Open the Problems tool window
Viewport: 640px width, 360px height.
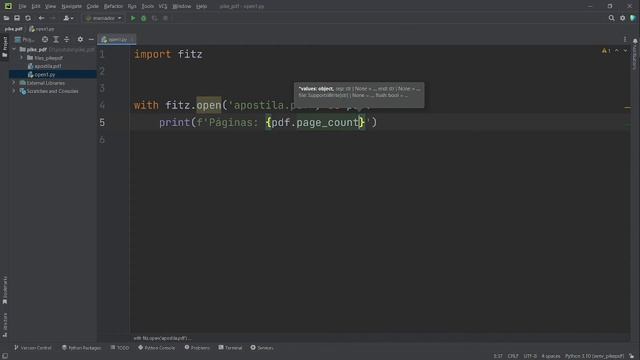point(197,348)
